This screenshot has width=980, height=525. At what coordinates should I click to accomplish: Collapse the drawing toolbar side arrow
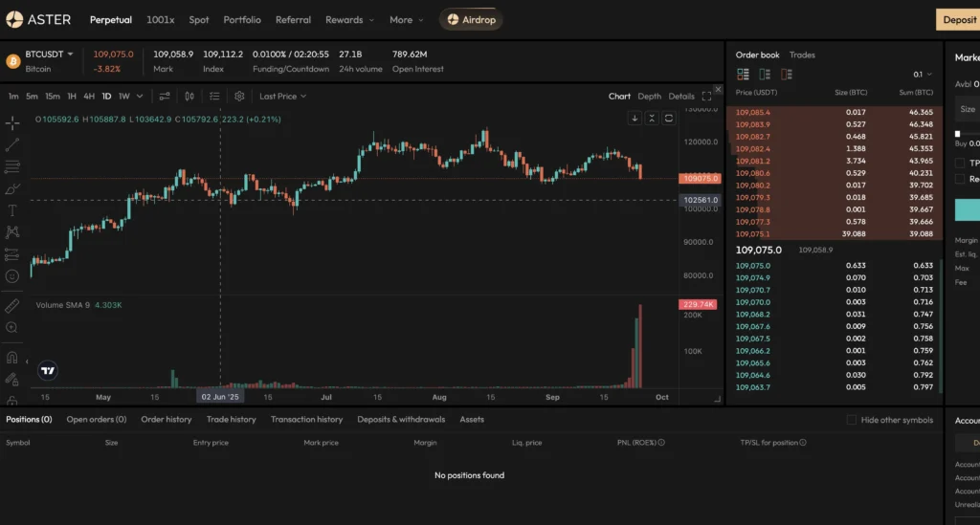(x=27, y=361)
